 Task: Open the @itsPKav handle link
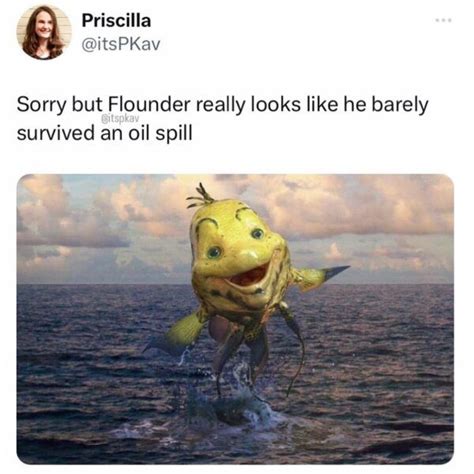[121, 44]
